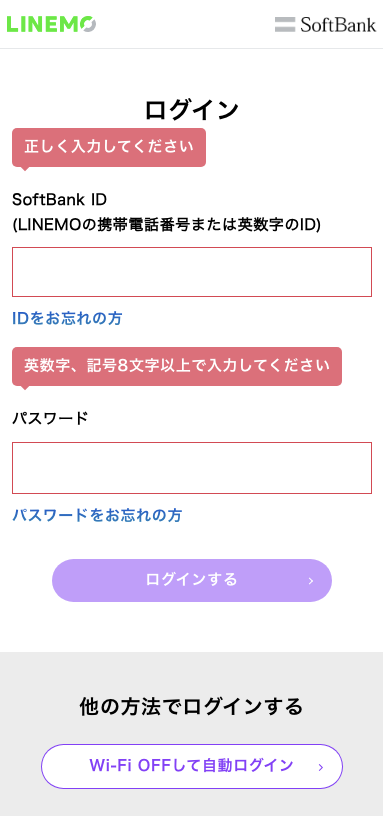Click the SoftBank ID input field
This screenshot has height=816, width=383.
pos(192,272)
